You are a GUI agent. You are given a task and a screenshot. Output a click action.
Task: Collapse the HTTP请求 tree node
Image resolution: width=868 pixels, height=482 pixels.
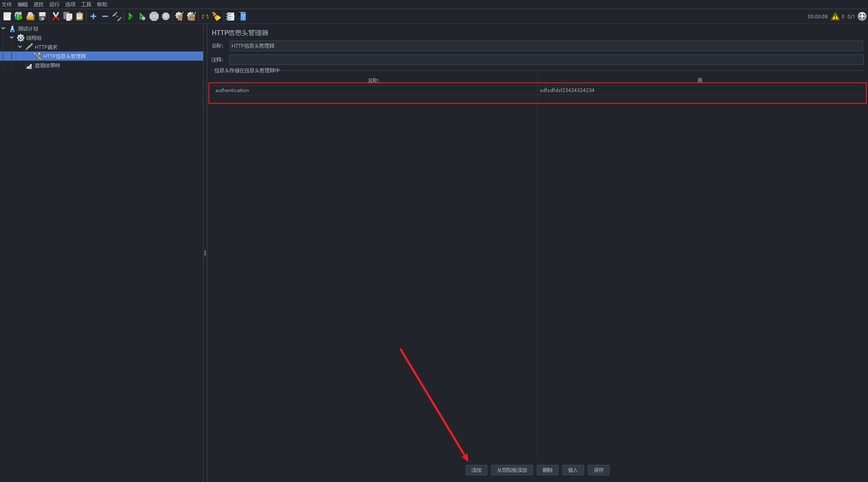(x=20, y=47)
